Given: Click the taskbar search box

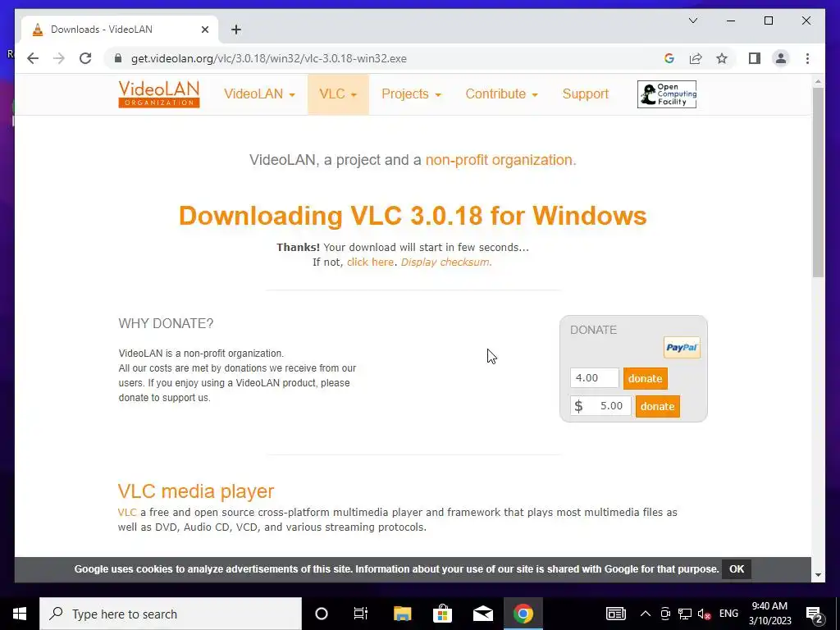Looking at the screenshot, I should click(171, 614).
